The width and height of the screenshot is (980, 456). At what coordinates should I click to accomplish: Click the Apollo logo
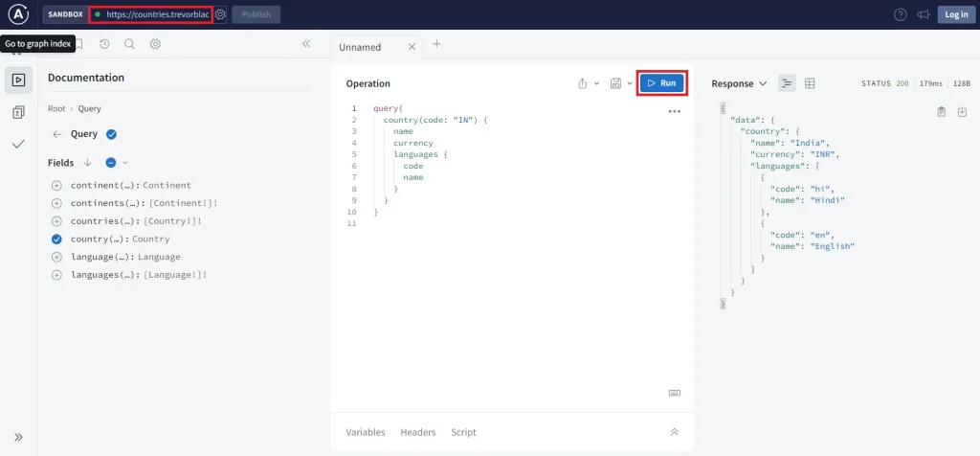[x=18, y=13]
